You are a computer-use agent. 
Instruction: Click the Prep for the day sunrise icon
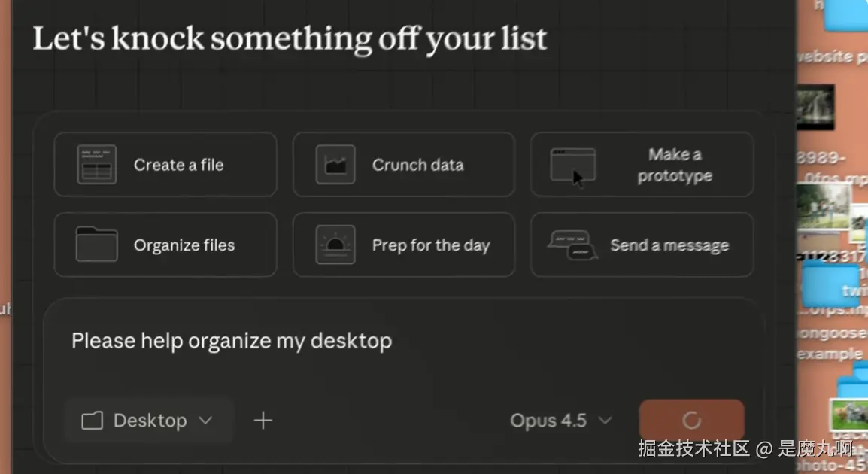click(x=335, y=245)
